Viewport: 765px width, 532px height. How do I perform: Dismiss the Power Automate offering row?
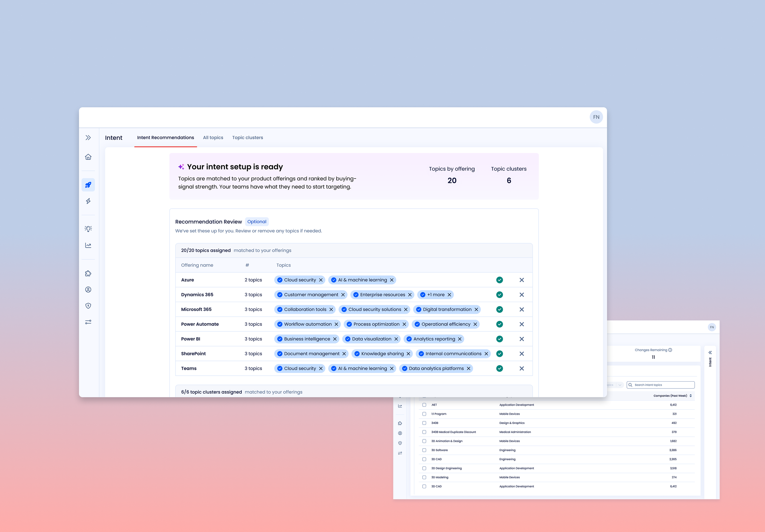coord(521,324)
